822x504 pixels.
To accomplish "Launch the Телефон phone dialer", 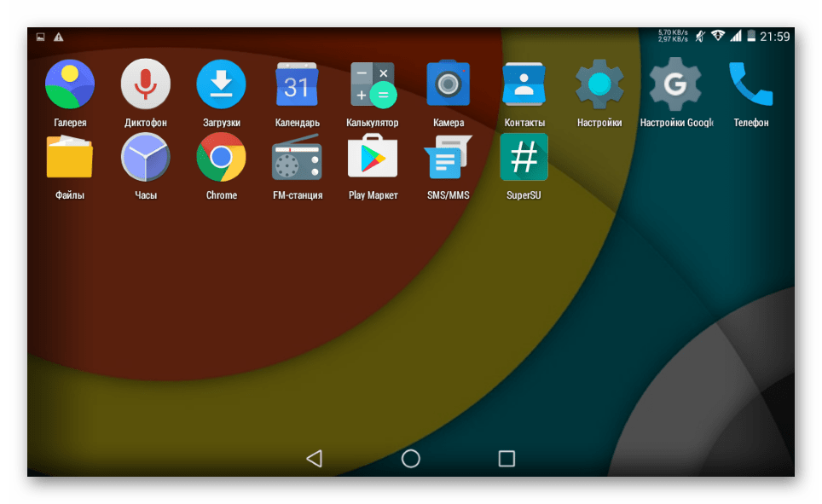I will coord(751,84).
